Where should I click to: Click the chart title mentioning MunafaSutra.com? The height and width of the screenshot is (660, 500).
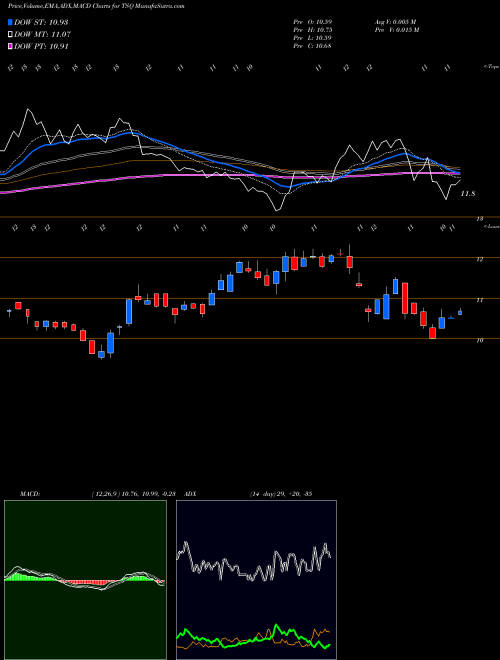[x=96, y=6]
